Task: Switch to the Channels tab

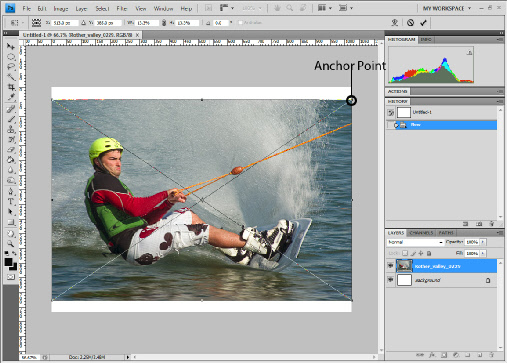Action: [x=421, y=233]
